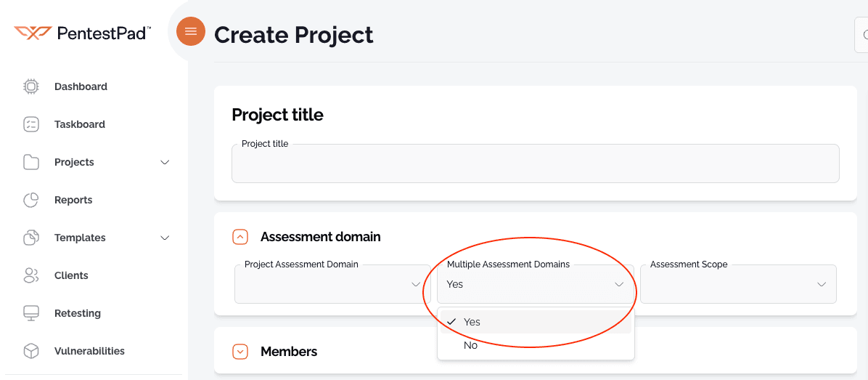
Task: Open the Retesting page
Action: 78,313
